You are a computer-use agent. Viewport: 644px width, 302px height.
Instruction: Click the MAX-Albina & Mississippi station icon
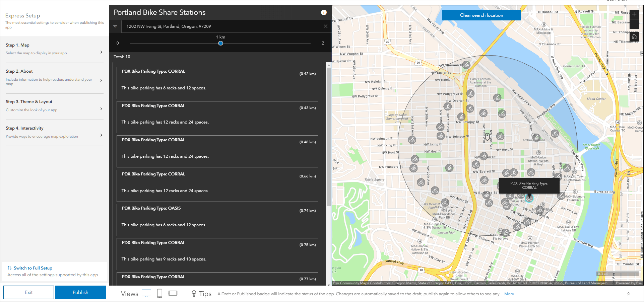[544, 24]
